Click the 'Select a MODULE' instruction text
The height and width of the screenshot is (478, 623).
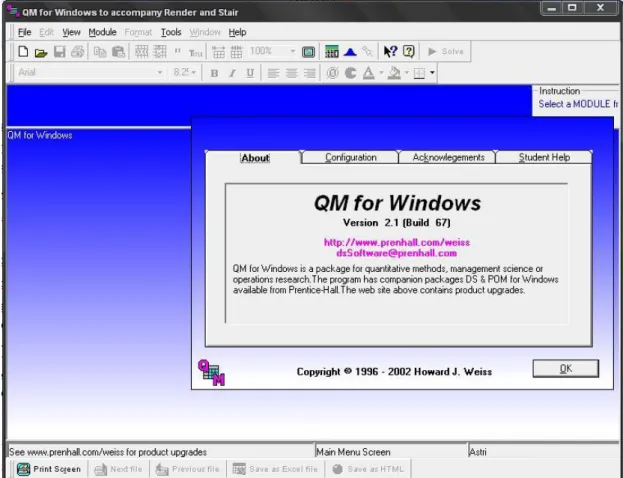tap(578, 104)
